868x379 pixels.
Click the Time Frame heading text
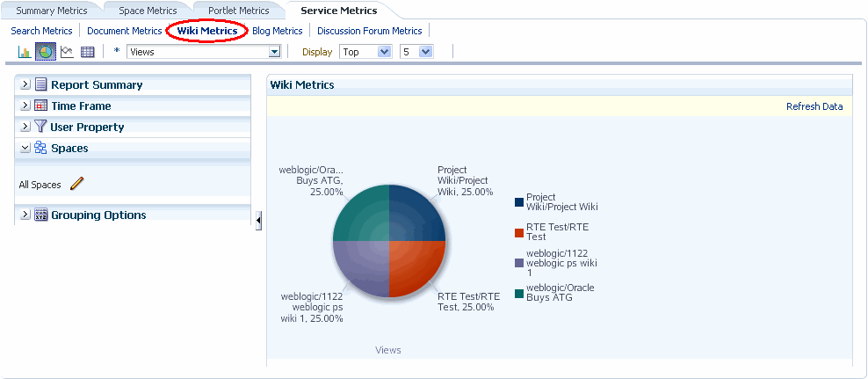[82, 106]
